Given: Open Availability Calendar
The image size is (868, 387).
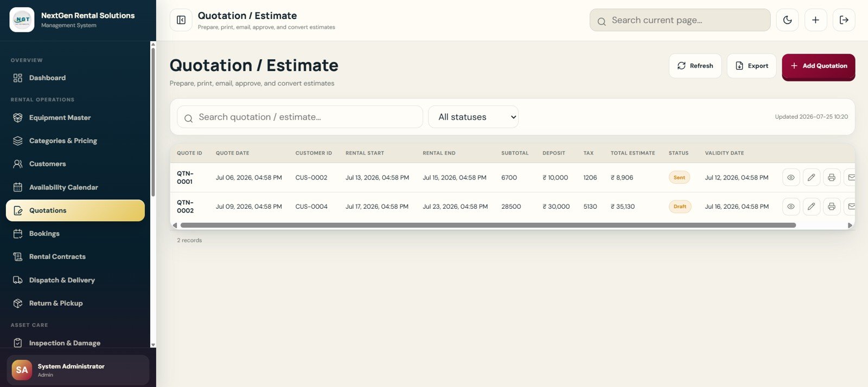Looking at the screenshot, I should coord(75,187).
